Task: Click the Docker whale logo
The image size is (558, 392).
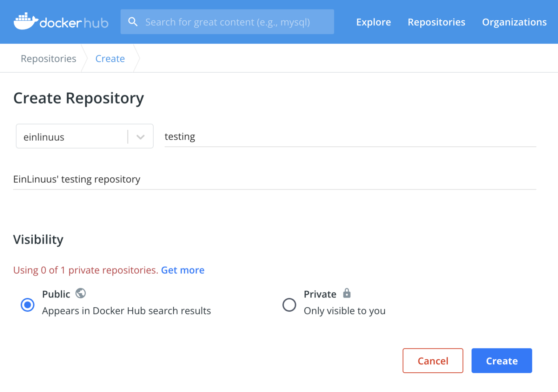Action: (25, 21)
